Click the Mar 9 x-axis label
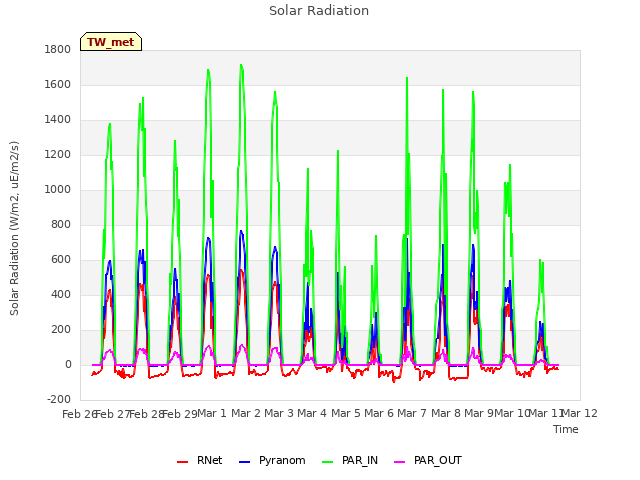This screenshot has height=480, width=640. pyautogui.click(x=479, y=413)
